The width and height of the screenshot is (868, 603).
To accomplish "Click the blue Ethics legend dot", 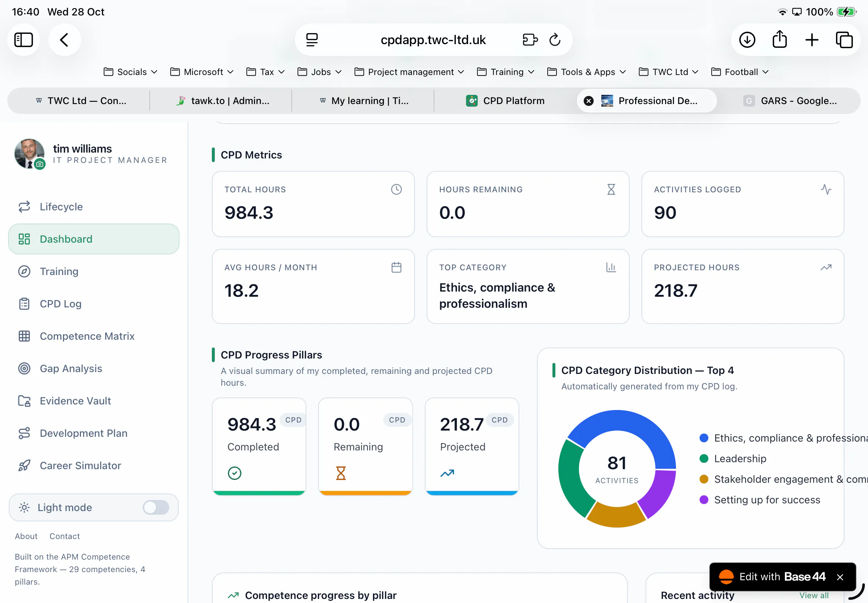I will click(x=704, y=438).
